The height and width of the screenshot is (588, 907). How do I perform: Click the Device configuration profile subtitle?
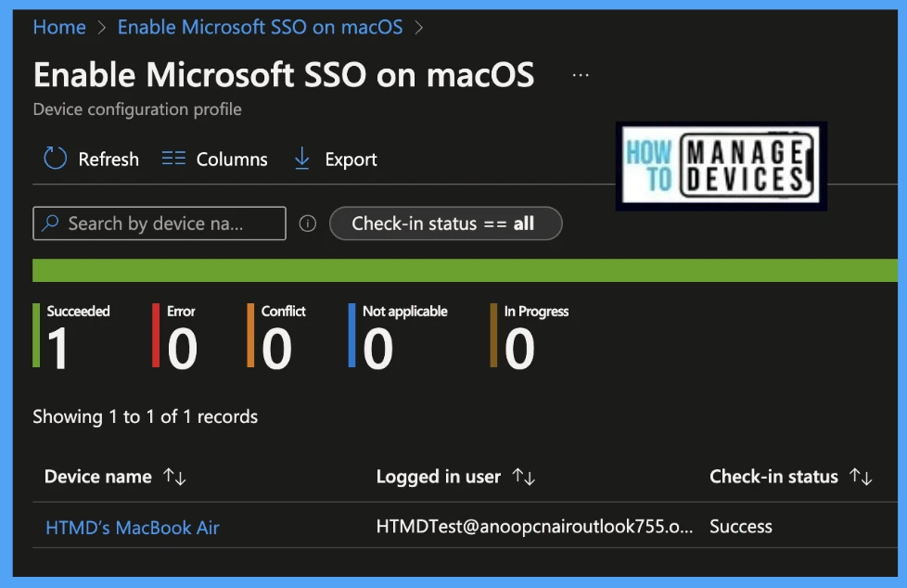pyautogui.click(x=137, y=109)
